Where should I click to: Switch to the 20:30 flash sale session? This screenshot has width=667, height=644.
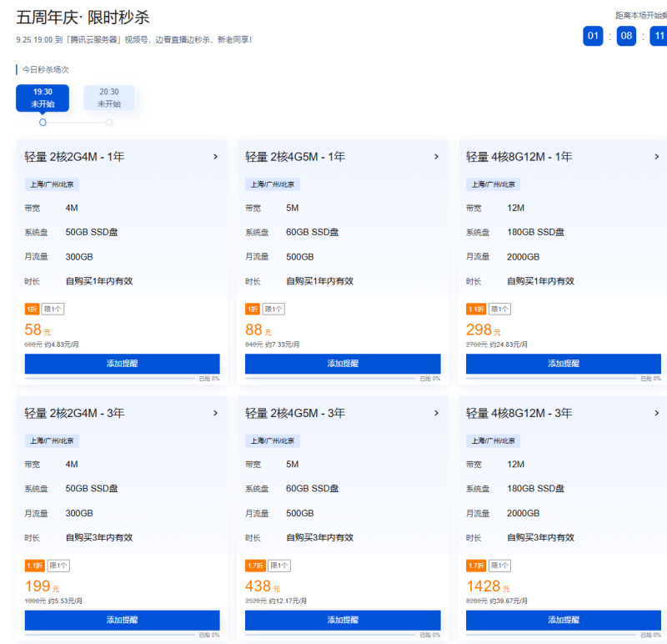pyautogui.click(x=108, y=98)
